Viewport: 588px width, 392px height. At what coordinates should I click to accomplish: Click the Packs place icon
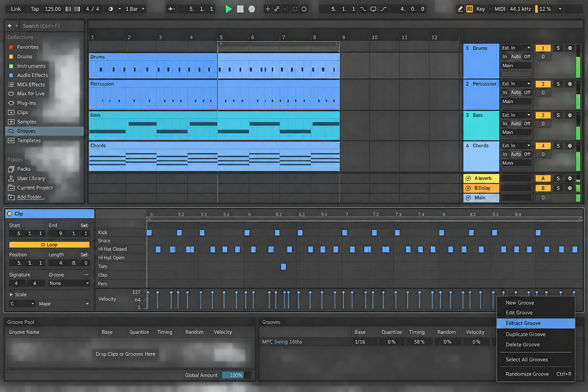coord(11,169)
